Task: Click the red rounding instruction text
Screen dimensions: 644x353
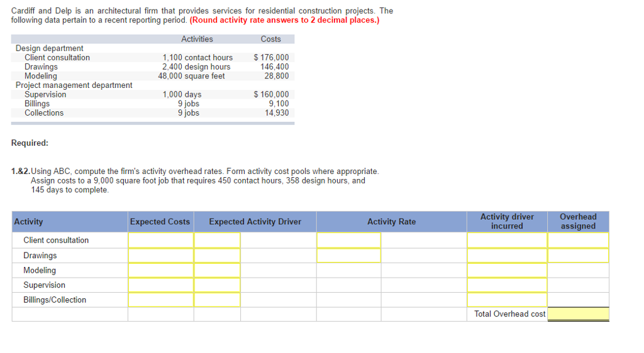Action: coord(284,20)
